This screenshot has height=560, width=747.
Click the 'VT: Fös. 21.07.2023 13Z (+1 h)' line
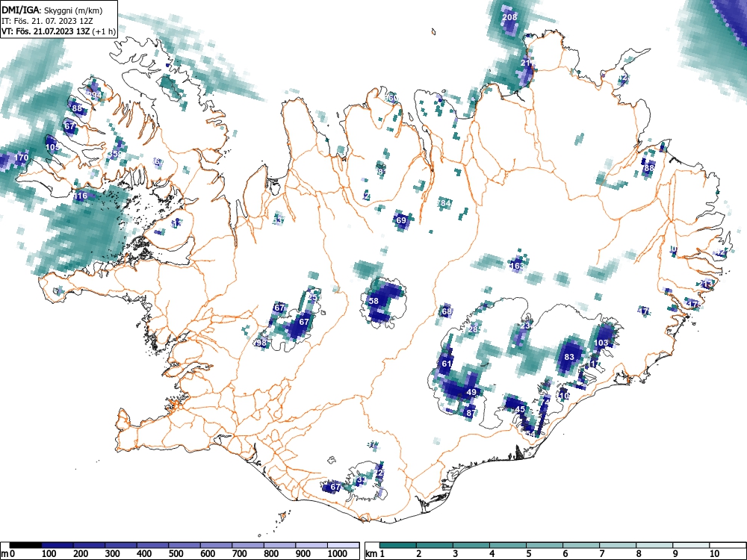(58, 31)
